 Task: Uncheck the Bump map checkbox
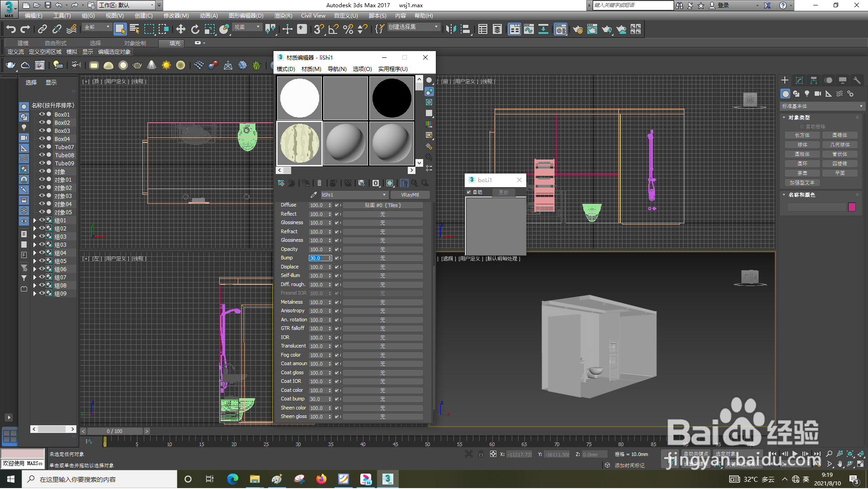336,259
